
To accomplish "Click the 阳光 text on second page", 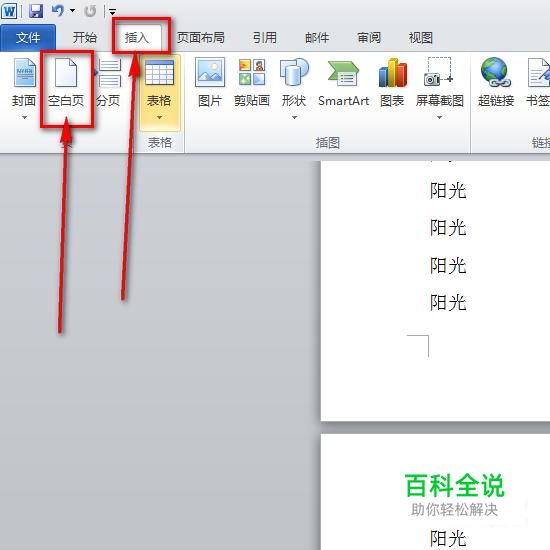I will coord(448,538).
